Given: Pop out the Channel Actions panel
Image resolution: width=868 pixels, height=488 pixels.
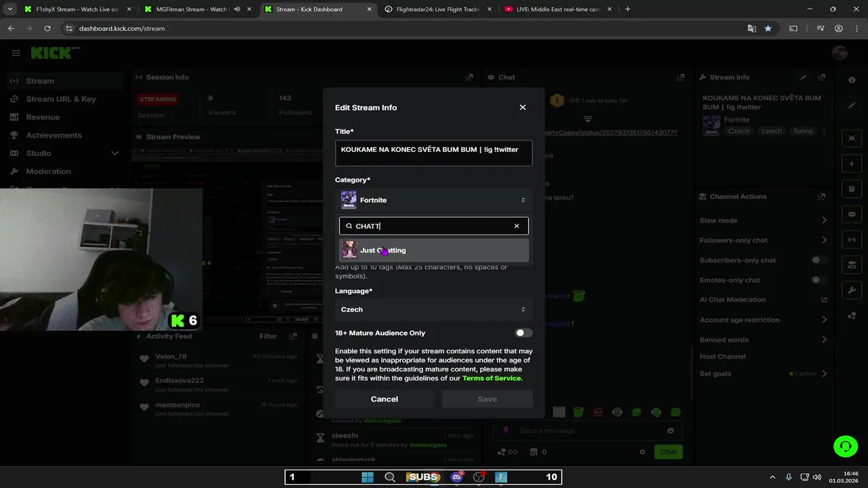Looking at the screenshot, I should click(823, 197).
